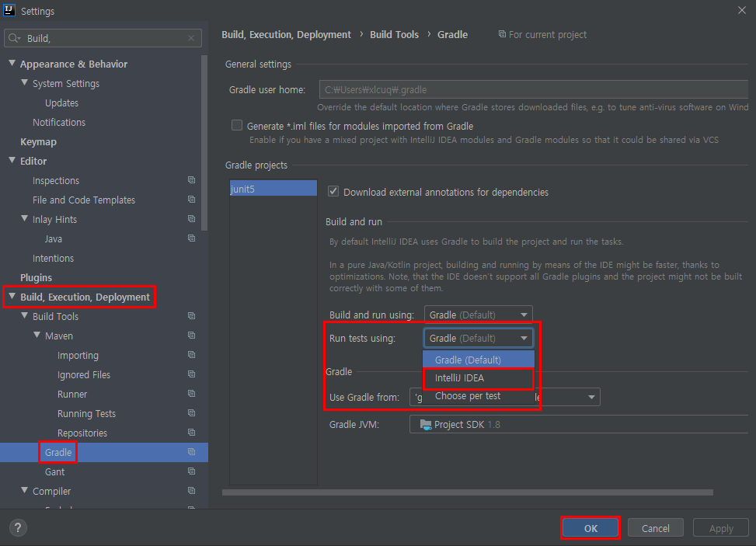Open help with the question mark button

click(x=18, y=527)
